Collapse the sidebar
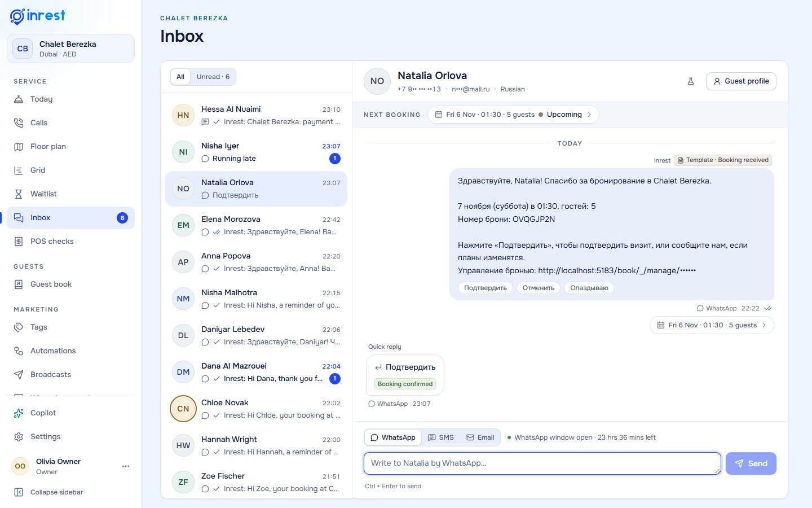The height and width of the screenshot is (508, 812). tap(70, 492)
